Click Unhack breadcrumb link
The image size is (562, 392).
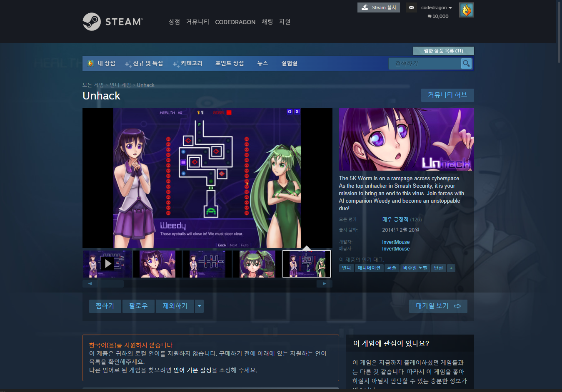(146, 85)
